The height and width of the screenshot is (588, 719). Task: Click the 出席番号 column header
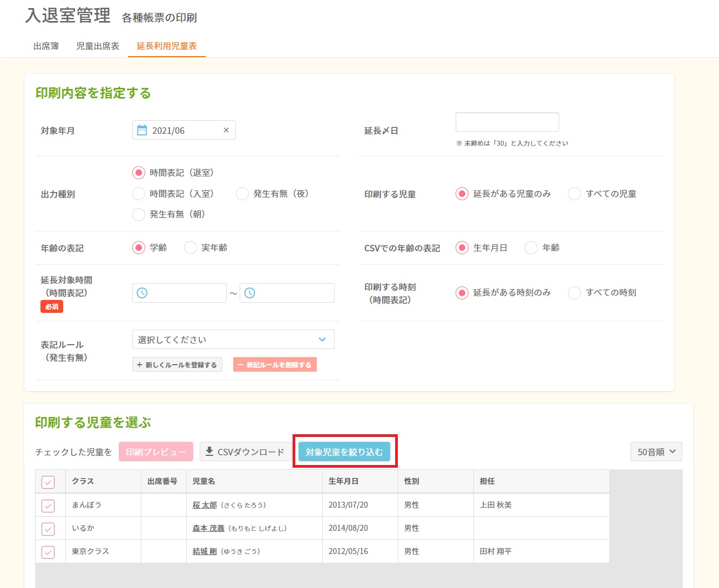(x=164, y=481)
